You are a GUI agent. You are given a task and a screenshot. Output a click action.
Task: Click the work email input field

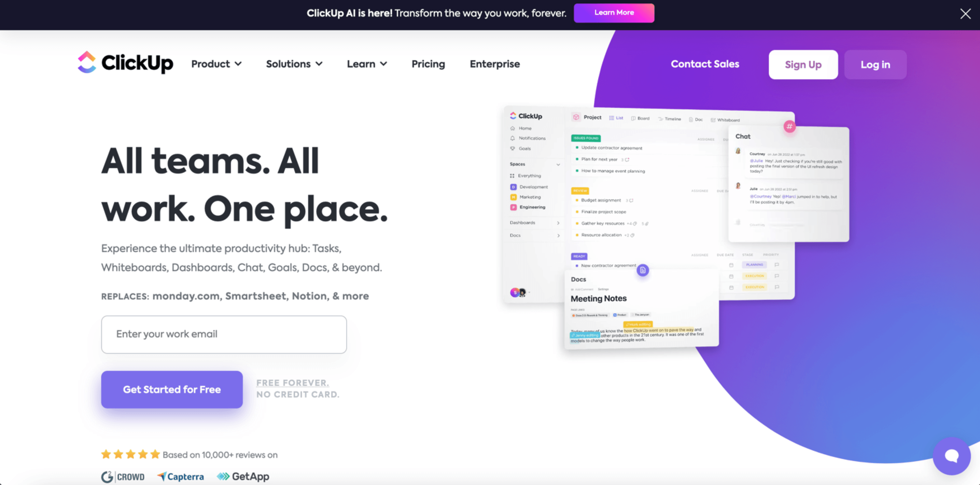[224, 334]
